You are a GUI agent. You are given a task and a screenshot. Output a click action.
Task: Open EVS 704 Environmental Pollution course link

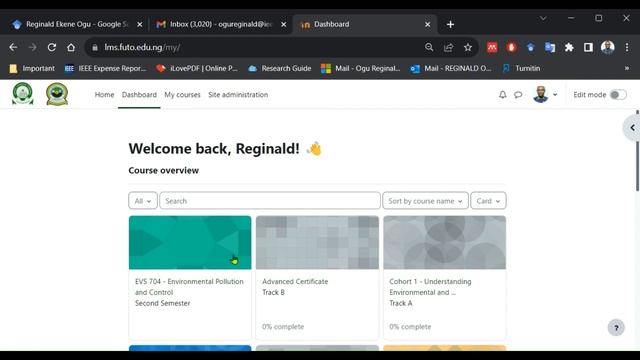tap(189, 287)
